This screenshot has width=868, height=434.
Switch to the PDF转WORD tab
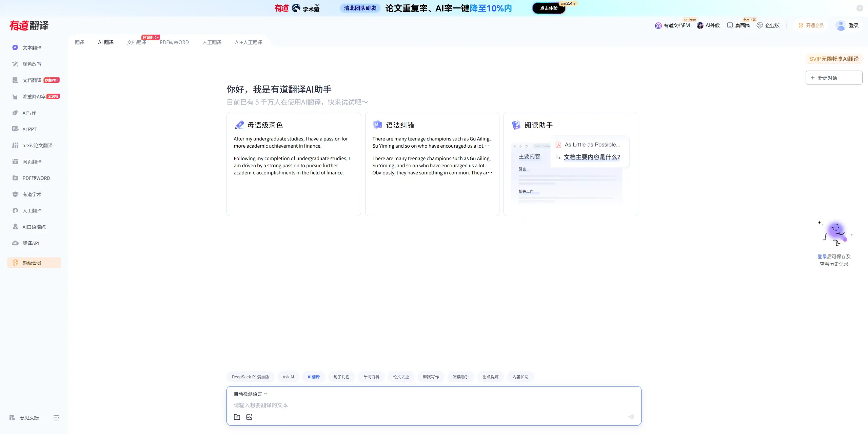(x=175, y=42)
